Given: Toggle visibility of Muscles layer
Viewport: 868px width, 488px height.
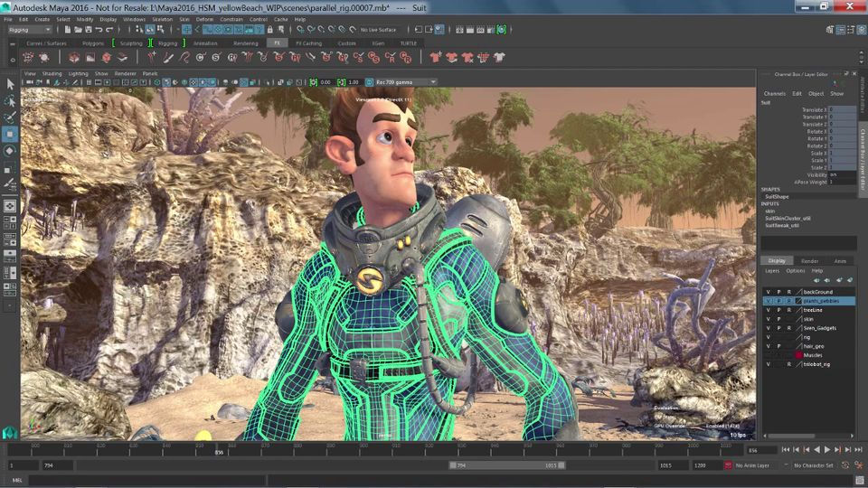Looking at the screenshot, I should coord(768,355).
